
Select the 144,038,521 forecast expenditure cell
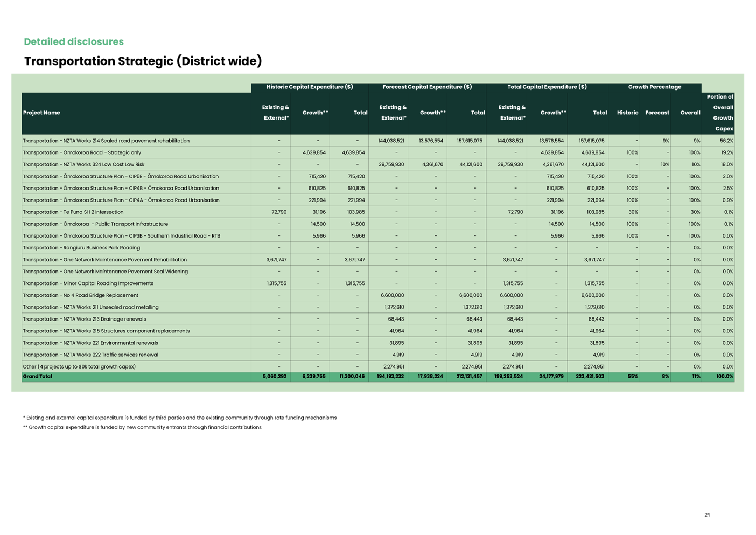(391, 140)
